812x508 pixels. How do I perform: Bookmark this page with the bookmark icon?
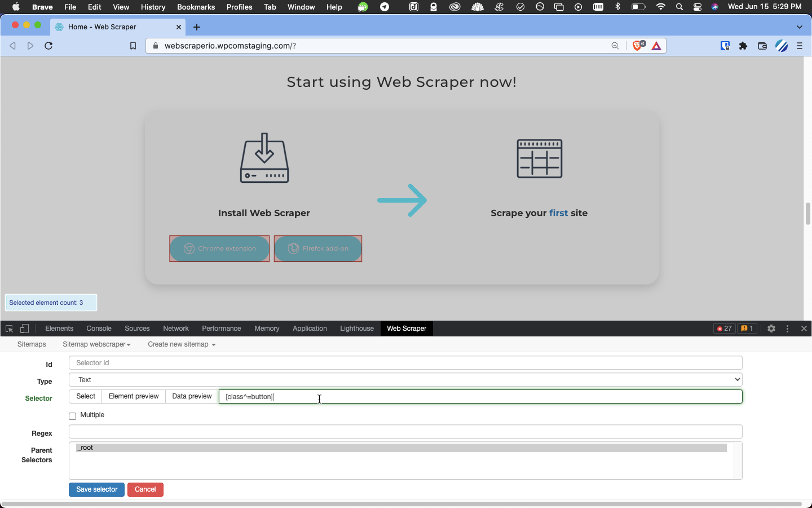click(x=133, y=46)
